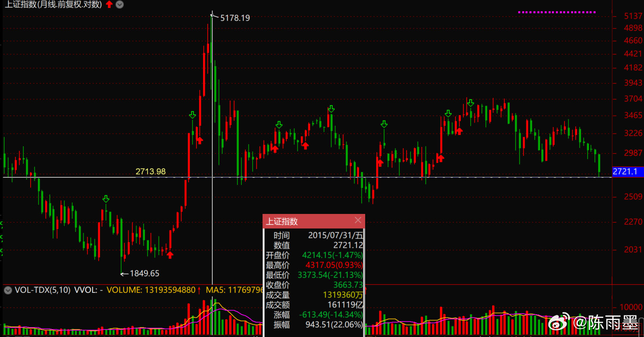This screenshot has height=337, width=644.
Task: Click the earliest green sell arrow on the chart
Action: [x=106, y=199]
